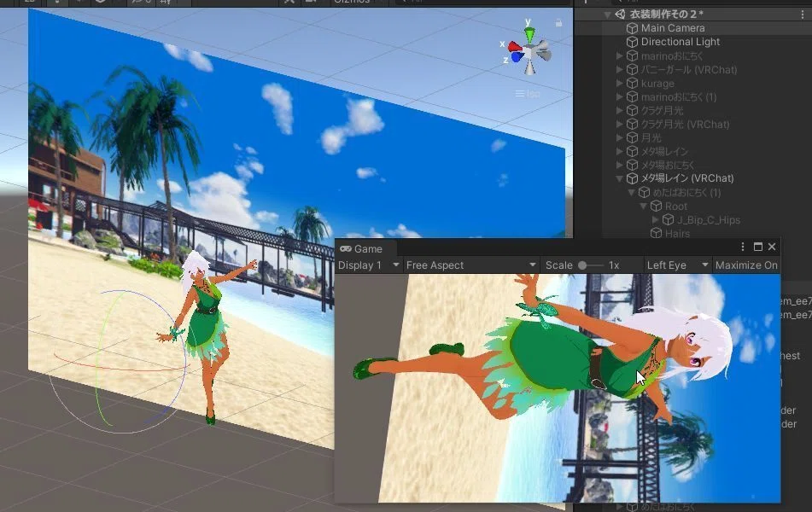
Task: Maximize the Game window with its square icon
Action: click(x=757, y=247)
